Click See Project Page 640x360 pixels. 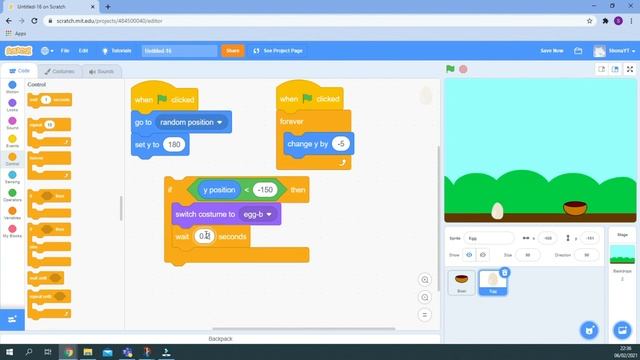[278, 51]
